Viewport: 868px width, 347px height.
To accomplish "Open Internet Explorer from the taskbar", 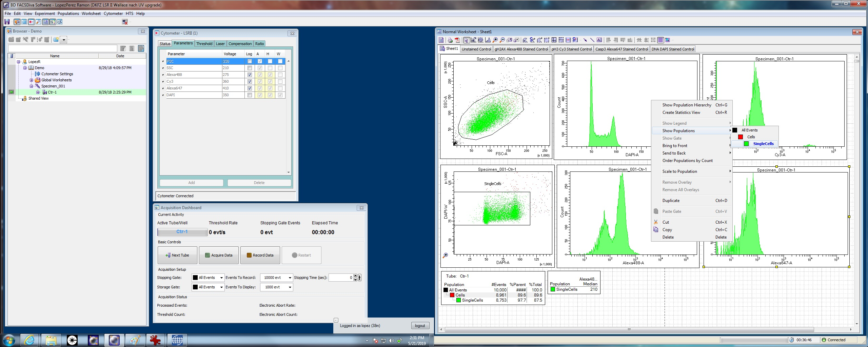I will pos(29,340).
